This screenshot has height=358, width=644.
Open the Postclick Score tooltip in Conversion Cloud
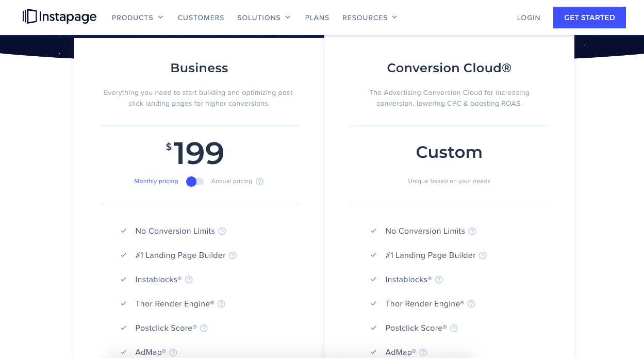pyautogui.click(x=453, y=328)
